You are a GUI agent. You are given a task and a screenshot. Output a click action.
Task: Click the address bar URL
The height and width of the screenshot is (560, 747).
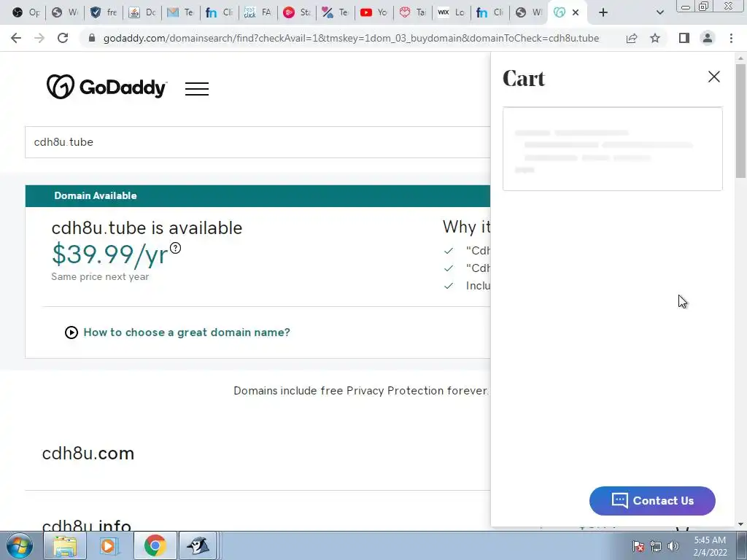click(x=351, y=38)
